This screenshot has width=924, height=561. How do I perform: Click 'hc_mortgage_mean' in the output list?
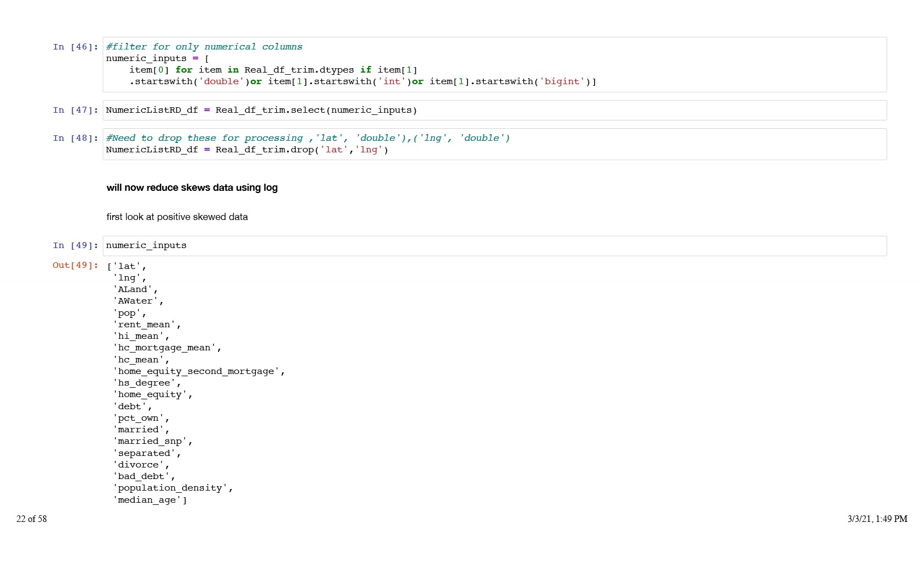pyautogui.click(x=164, y=348)
